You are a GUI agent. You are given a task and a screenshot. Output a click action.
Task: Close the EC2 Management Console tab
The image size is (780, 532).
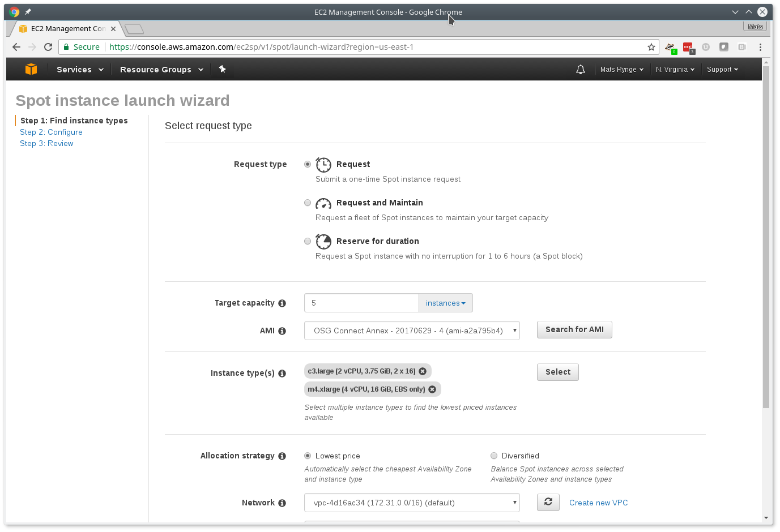pyautogui.click(x=113, y=29)
